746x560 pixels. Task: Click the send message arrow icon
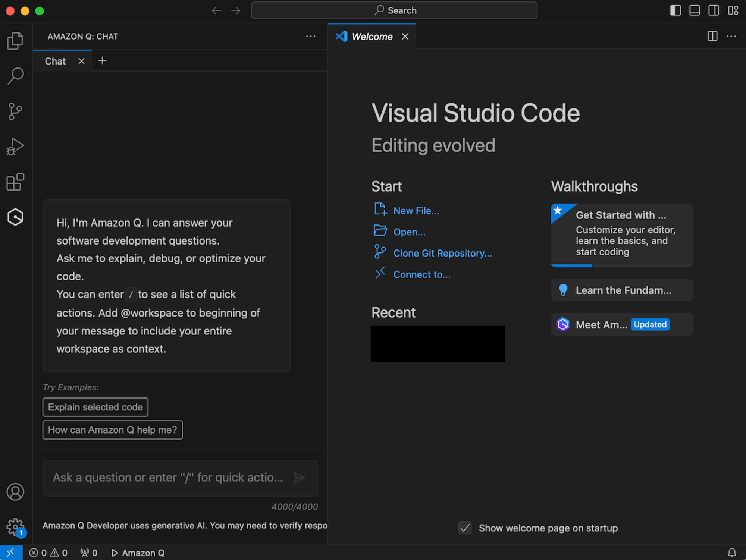300,478
